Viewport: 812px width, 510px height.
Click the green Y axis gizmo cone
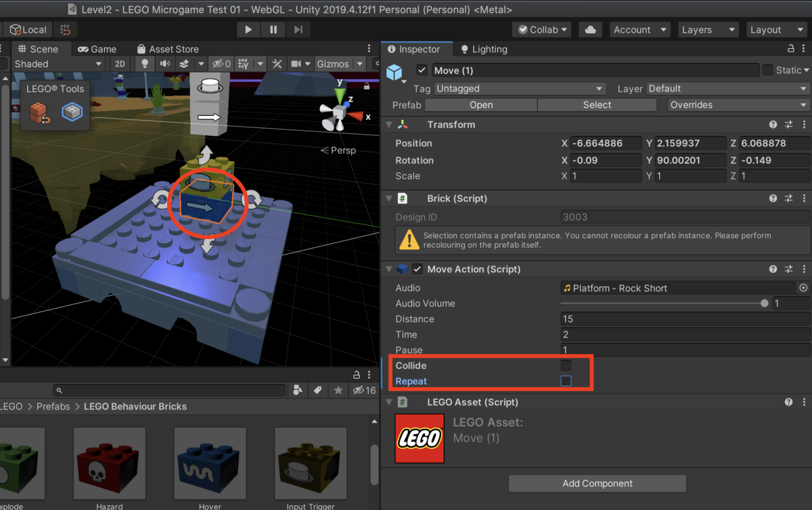[x=340, y=95]
